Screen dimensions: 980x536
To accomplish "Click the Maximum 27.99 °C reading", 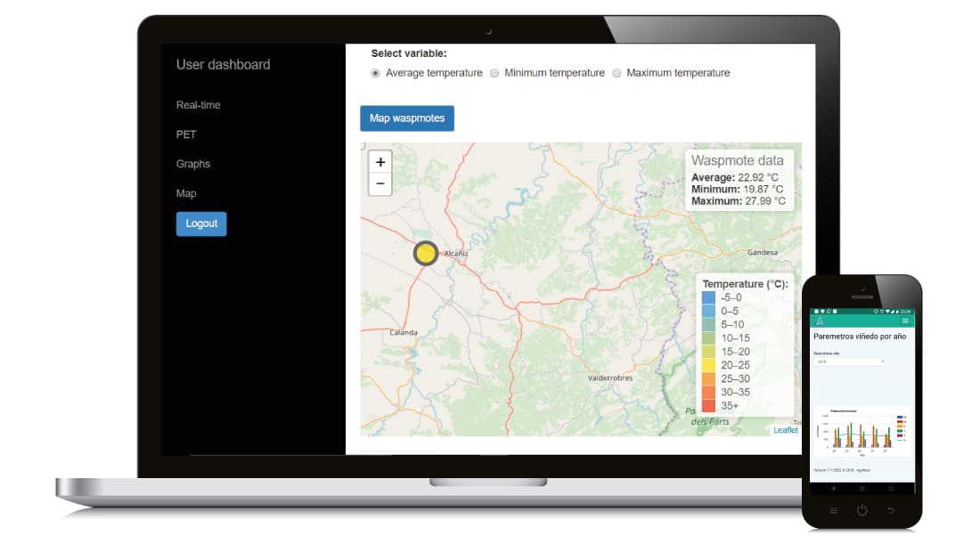I will (x=739, y=201).
